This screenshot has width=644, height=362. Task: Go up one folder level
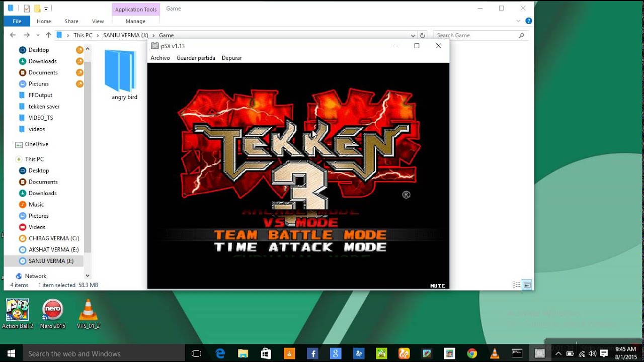tap(48, 35)
